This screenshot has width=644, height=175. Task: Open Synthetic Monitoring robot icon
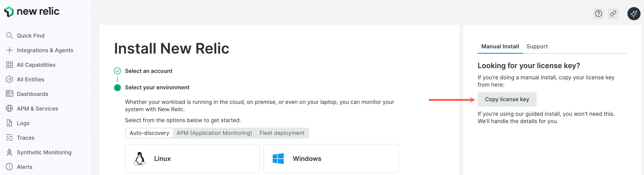point(10,152)
